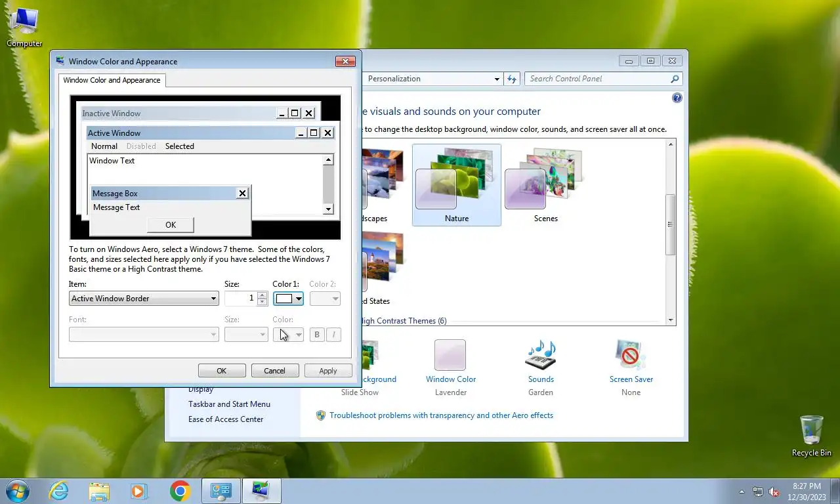Open the Sounds Garden setting

[541, 368]
